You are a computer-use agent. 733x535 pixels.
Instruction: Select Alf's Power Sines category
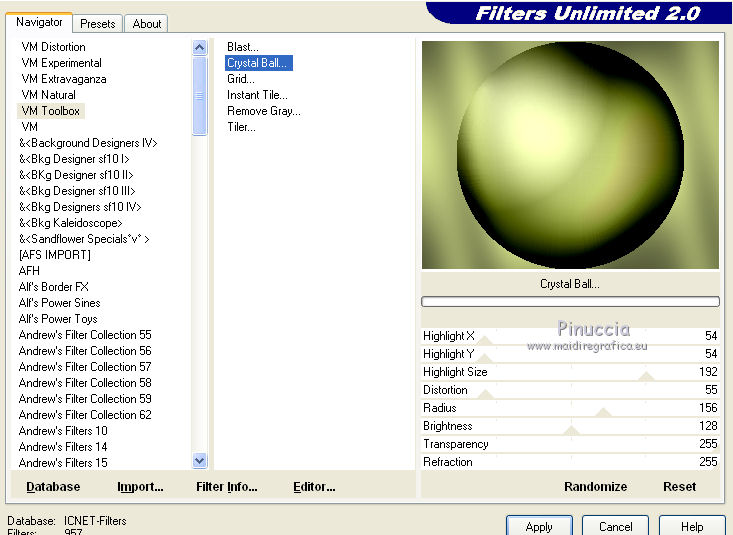click(59, 303)
